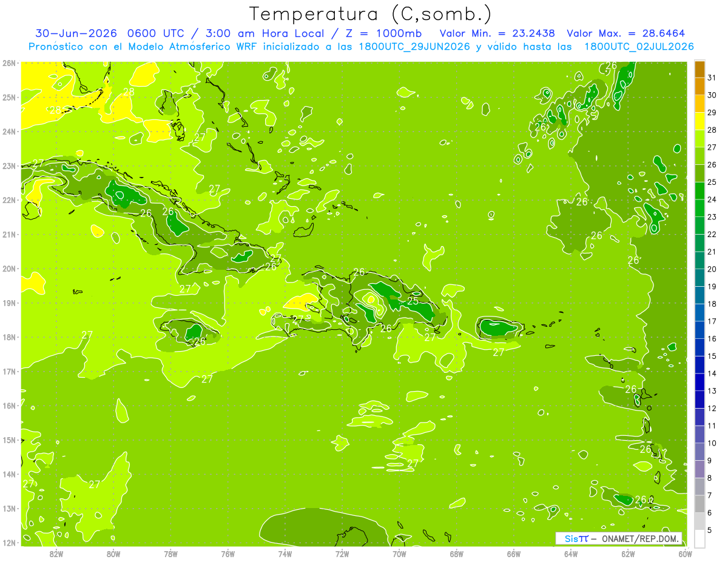Image resolution: width=728 pixels, height=562 pixels.
Task: Click legend value '16' on the color scale
Action: (x=712, y=339)
